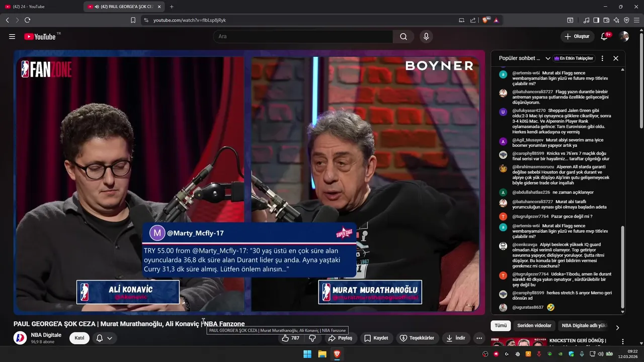Click the live chat scrollbar

[623, 266]
